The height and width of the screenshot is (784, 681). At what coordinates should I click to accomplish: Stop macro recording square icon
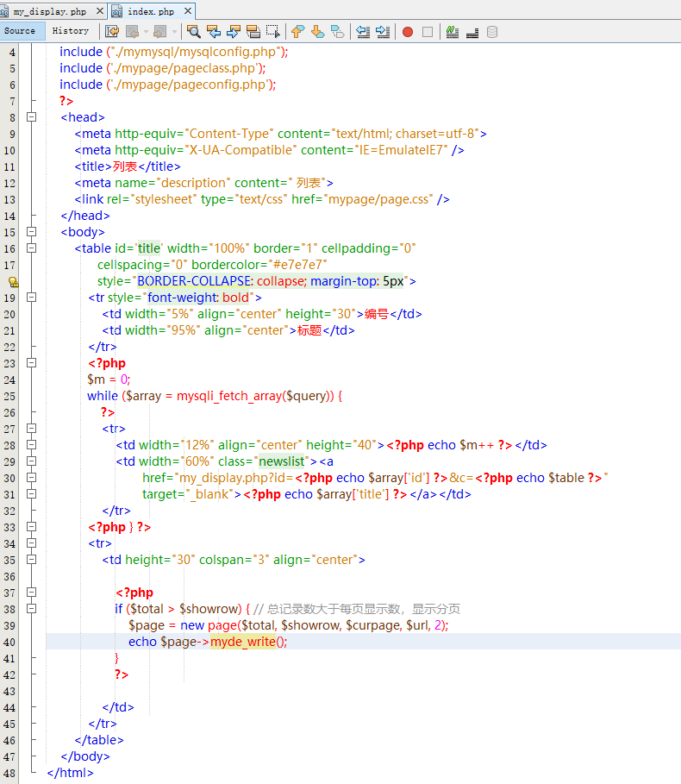[428, 32]
